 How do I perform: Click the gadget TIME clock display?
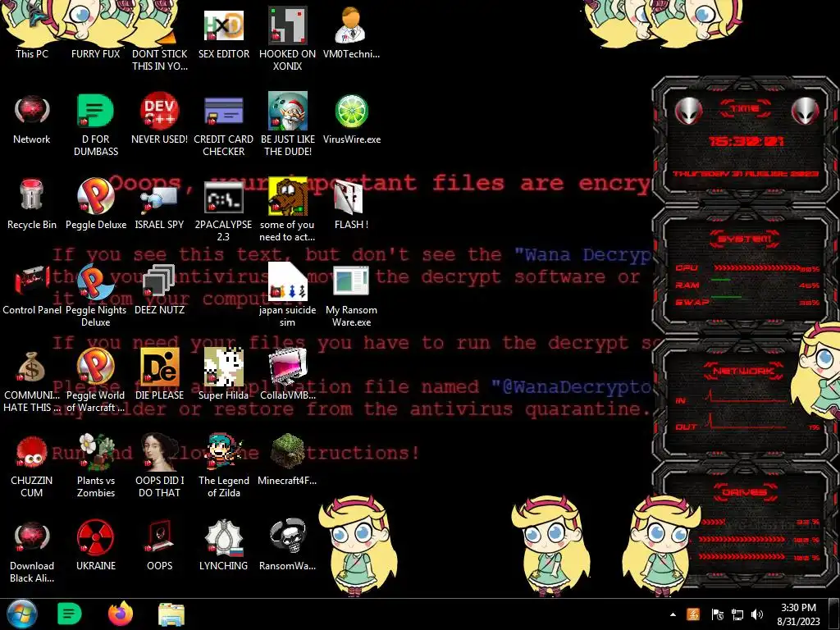[746, 141]
